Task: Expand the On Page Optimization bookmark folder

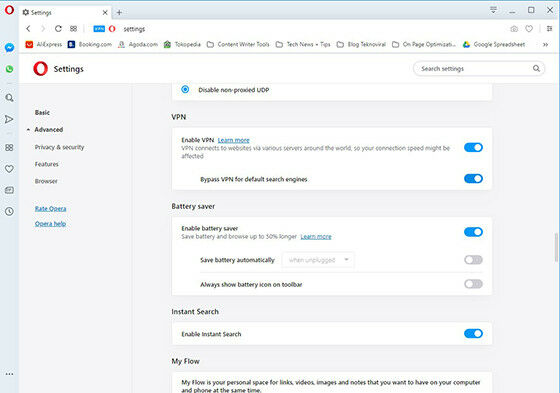Action: (x=424, y=44)
